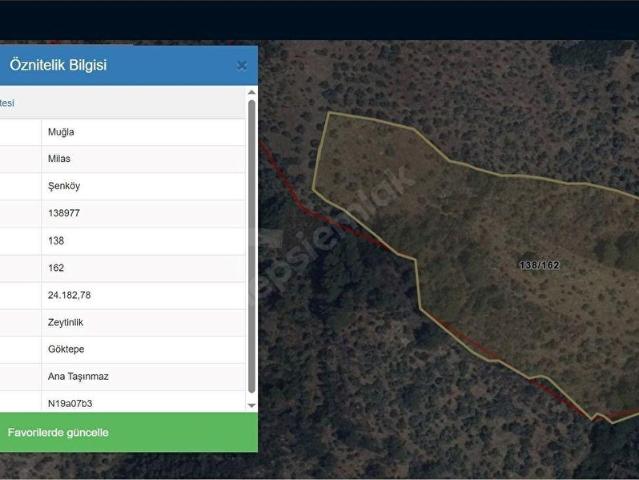
Task: Click the Zeytinlik land type value
Action: click(x=66, y=322)
